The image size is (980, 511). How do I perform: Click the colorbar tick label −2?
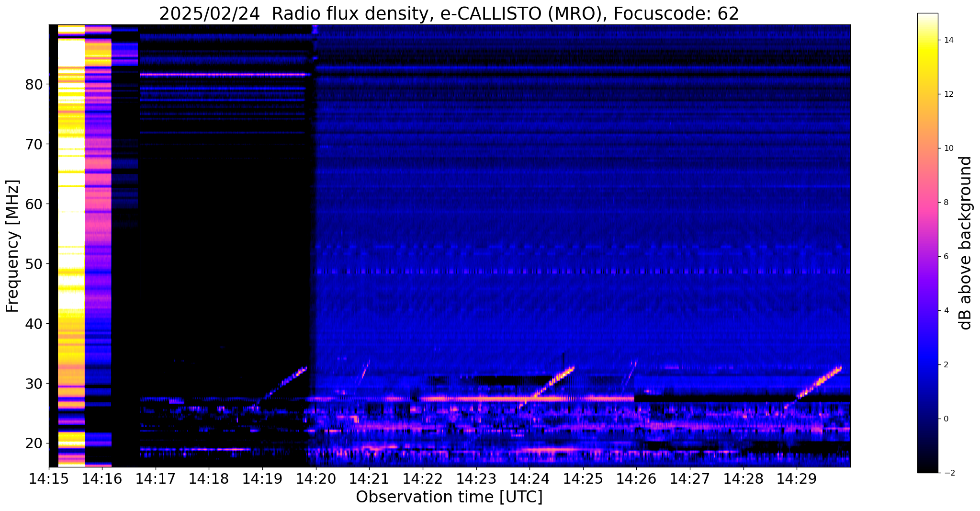click(948, 473)
